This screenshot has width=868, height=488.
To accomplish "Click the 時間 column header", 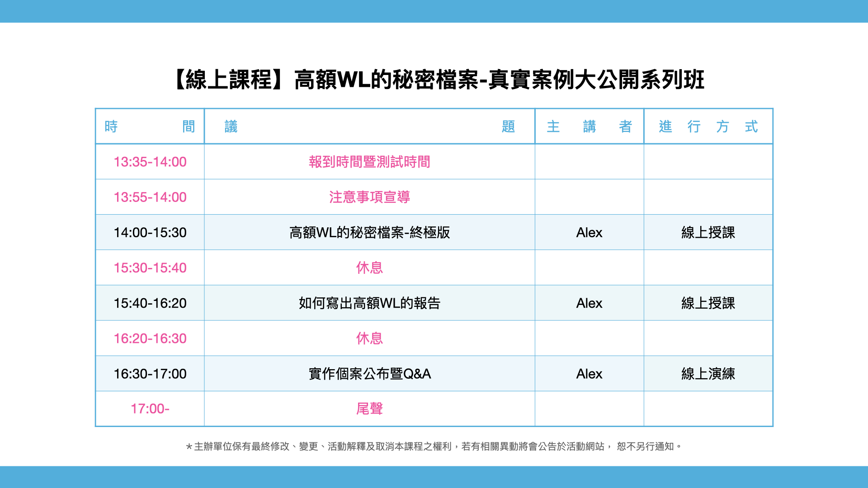I will click(150, 127).
